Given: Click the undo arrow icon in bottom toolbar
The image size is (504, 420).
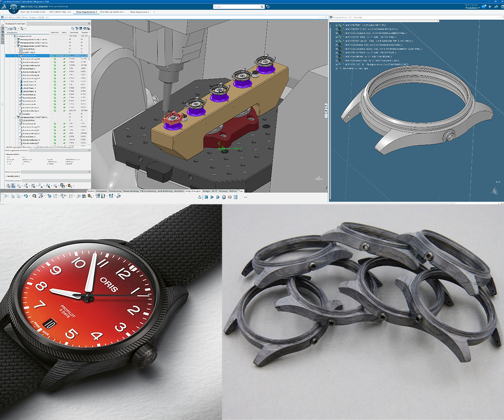Looking at the screenshot, I should point(26,196).
